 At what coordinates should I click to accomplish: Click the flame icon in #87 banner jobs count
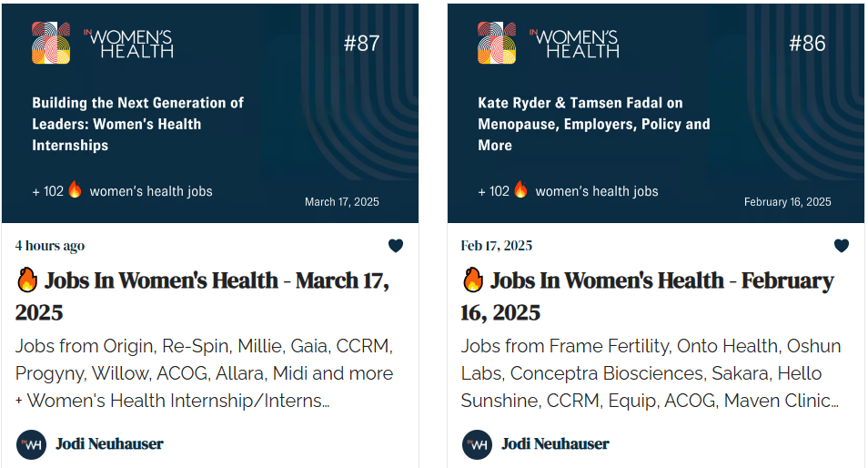tap(75, 189)
